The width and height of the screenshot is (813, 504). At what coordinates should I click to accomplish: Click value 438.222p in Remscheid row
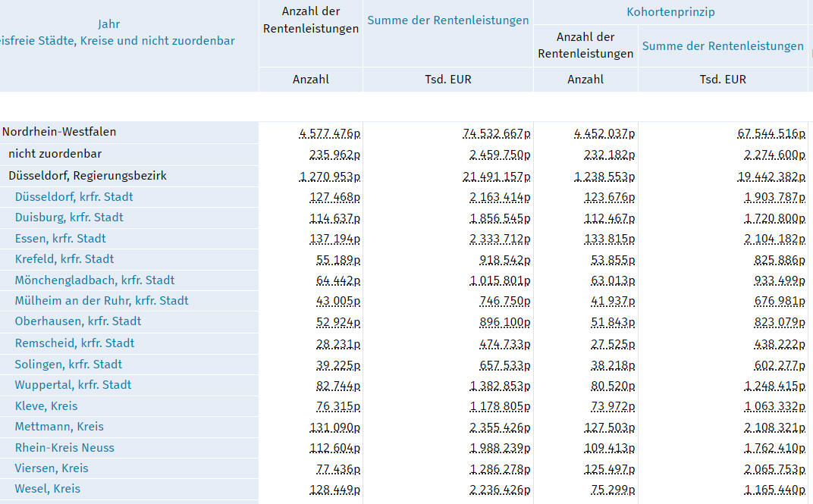point(780,344)
